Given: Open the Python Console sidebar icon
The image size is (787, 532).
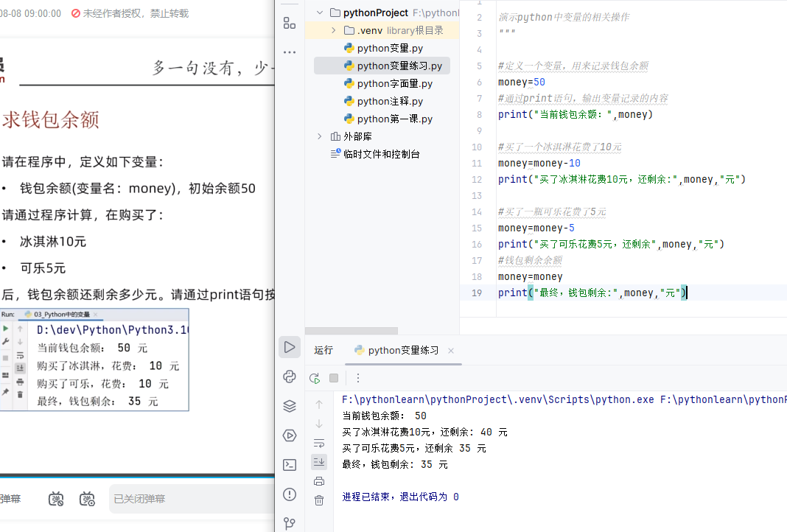Looking at the screenshot, I should (289, 377).
